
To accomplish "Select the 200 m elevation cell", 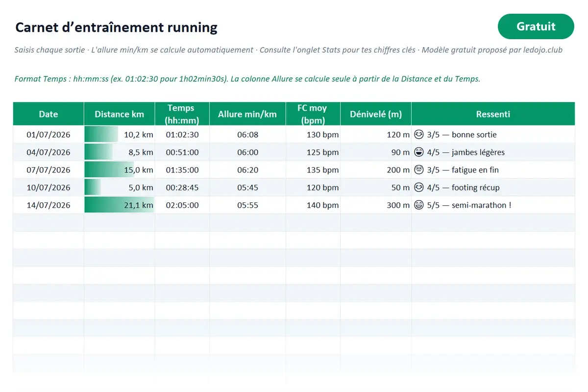I will coord(376,170).
